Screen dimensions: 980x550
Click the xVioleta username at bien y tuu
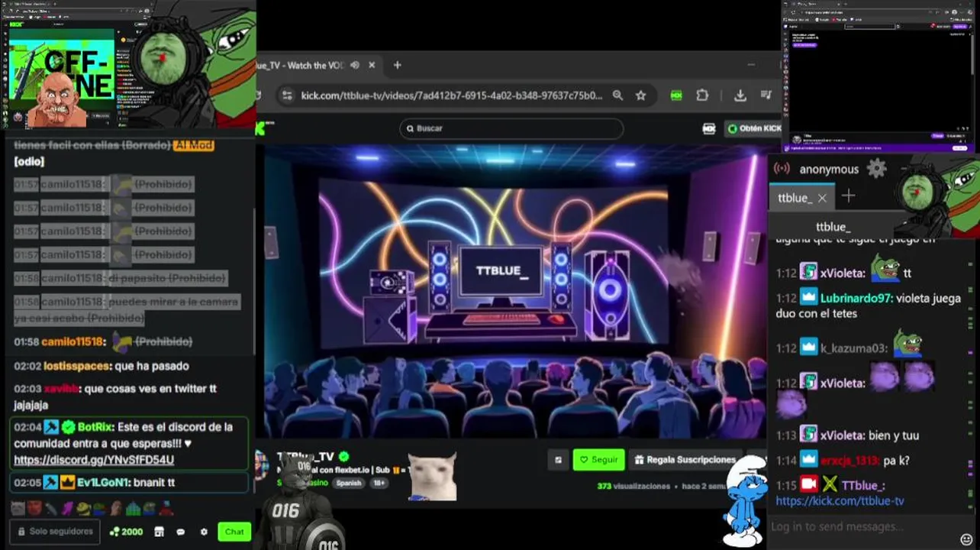843,435
